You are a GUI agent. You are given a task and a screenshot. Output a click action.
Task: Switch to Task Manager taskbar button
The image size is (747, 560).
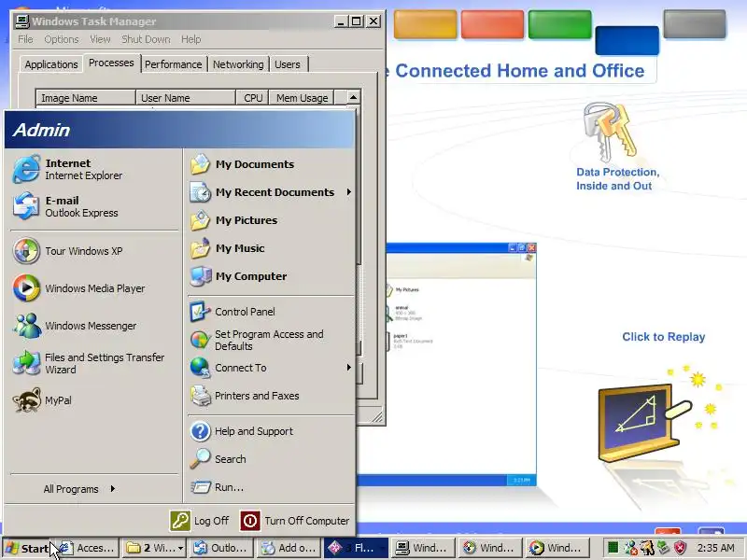[423, 548]
